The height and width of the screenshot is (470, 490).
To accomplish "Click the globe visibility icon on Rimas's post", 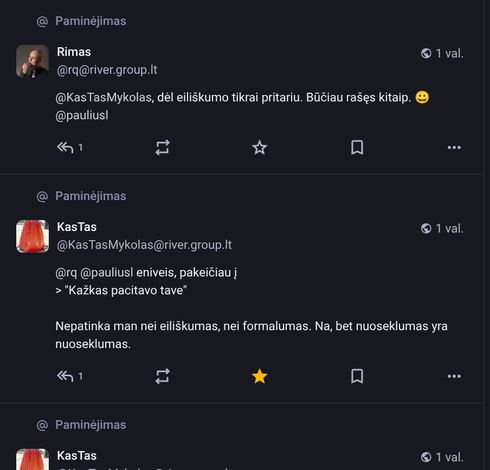I will tap(426, 53).
